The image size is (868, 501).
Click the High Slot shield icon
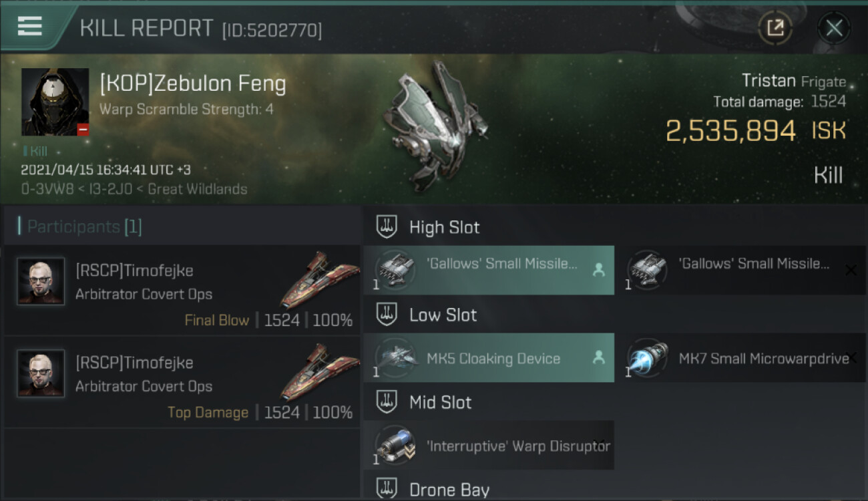[x=387, y=227]
